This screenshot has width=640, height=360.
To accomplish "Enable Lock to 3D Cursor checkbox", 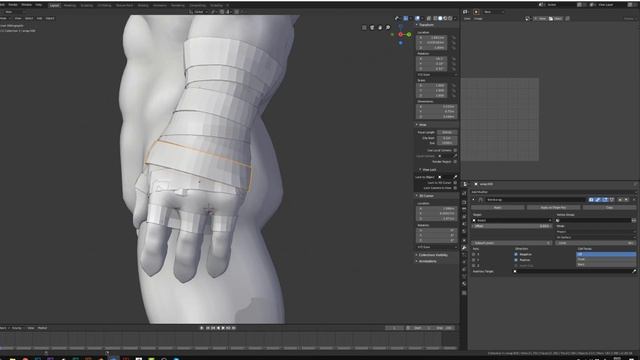I will click(455, 182).
